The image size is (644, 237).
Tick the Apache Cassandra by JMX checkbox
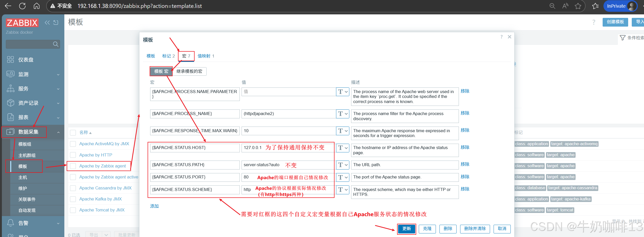[73, 188]
